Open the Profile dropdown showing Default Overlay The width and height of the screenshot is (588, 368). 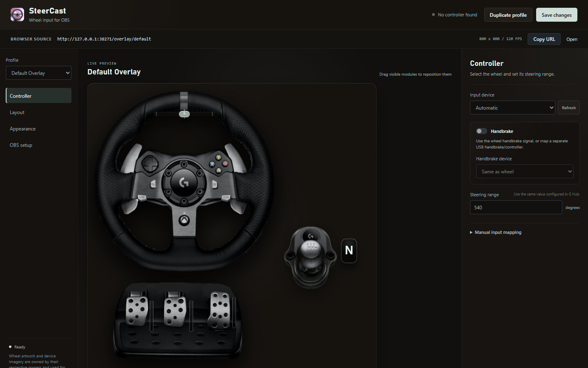38,73
